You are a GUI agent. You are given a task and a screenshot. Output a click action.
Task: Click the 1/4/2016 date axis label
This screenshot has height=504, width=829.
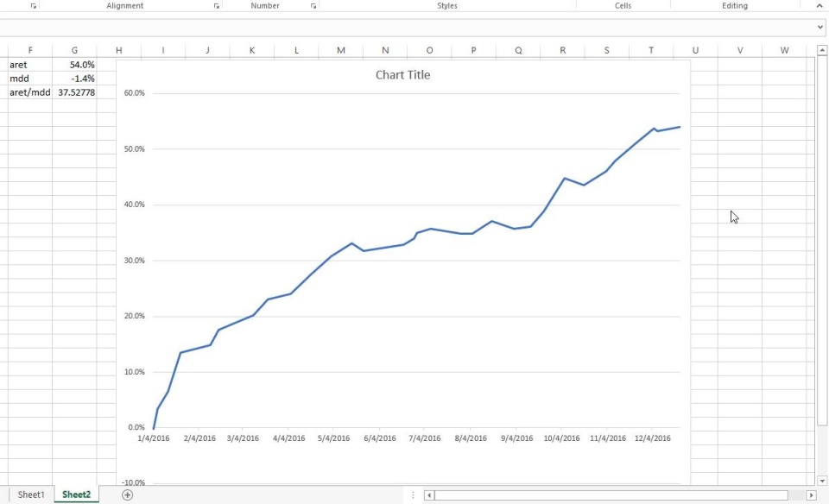pos(154,438)
